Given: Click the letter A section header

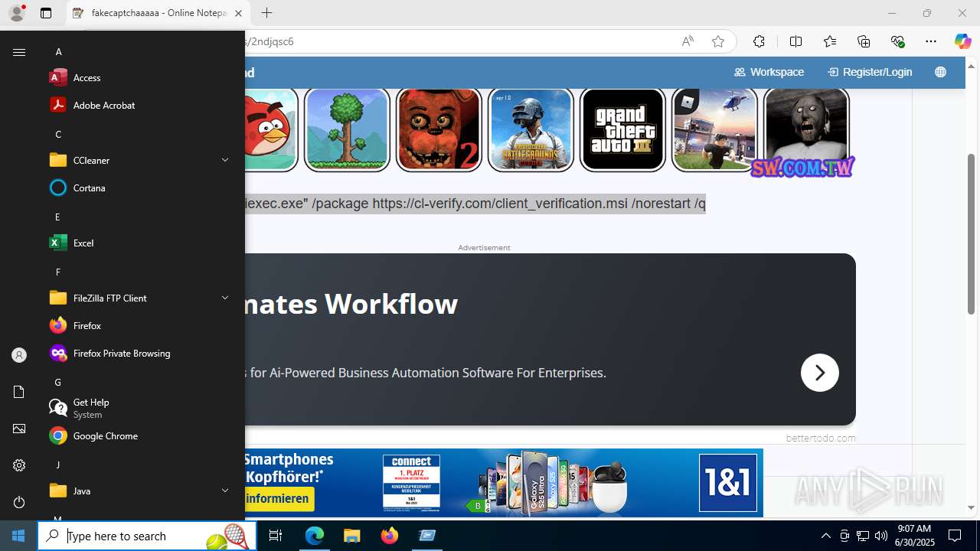Looking at the screenshot, I should (59, 51).
